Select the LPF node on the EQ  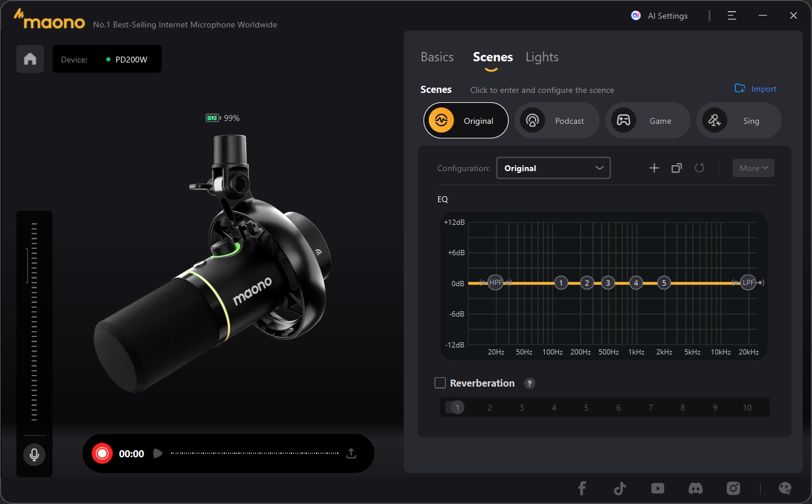tap(748, 283)
